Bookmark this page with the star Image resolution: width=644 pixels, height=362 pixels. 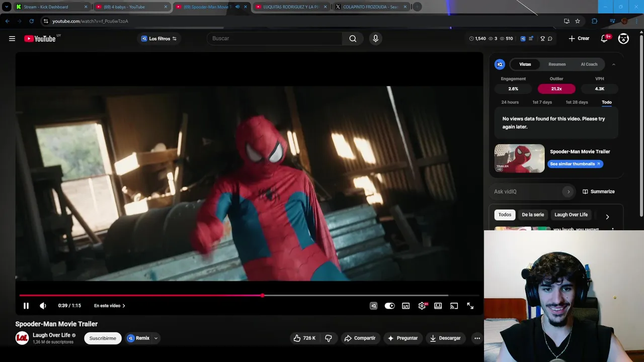pyautogui.click(x=578, y=21)
